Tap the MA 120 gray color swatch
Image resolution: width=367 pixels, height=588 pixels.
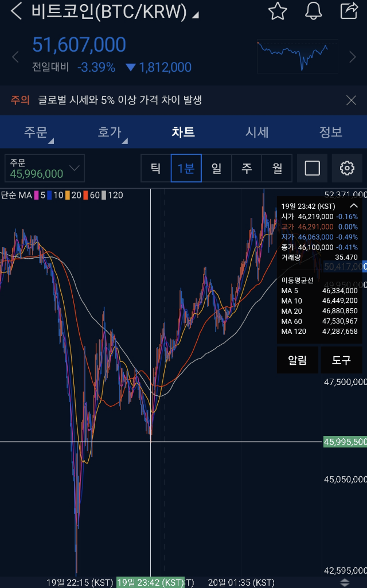pos(104,196)
